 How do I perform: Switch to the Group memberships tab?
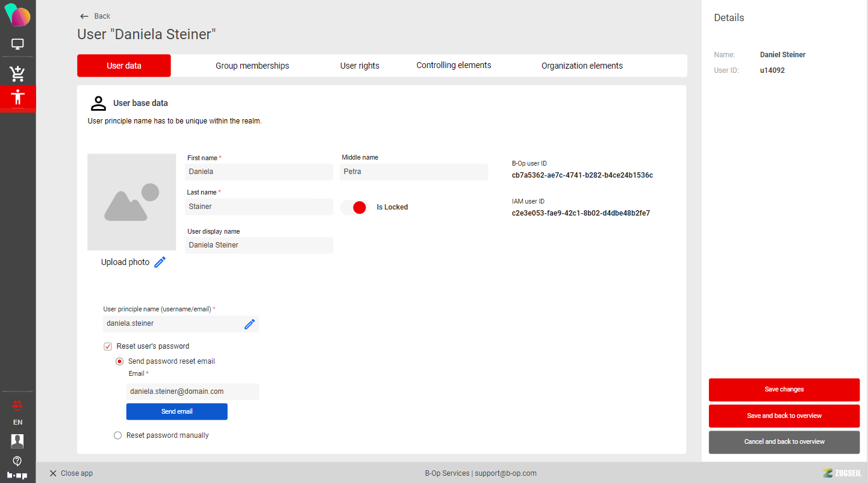(252, 66)
